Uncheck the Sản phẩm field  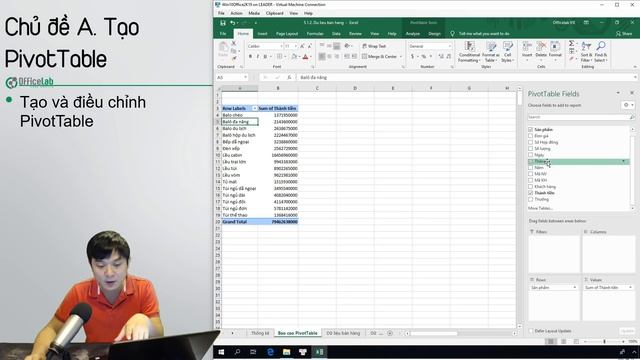tap(531, 130)
